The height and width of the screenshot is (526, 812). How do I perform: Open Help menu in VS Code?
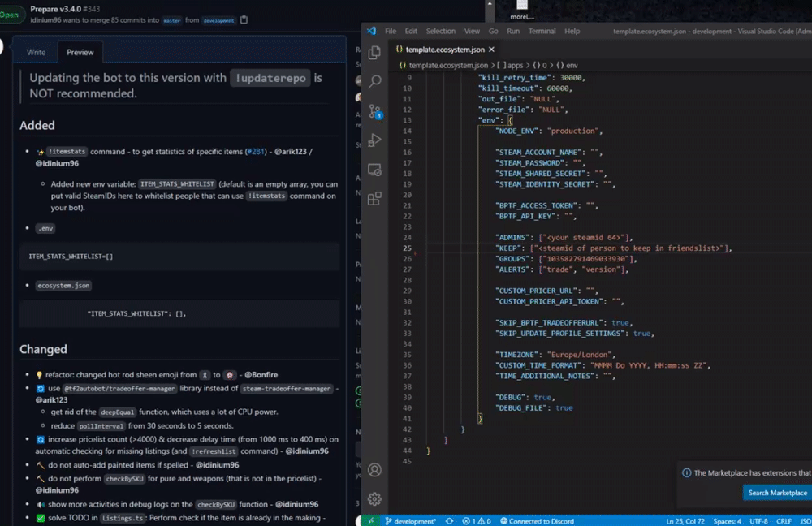(x=572, y=31)
